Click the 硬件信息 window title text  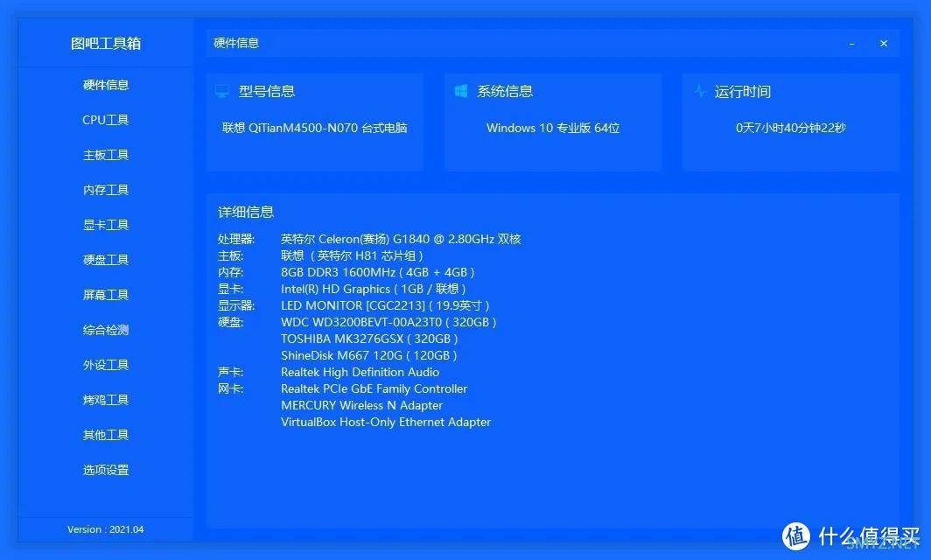[x=236, y=43]
